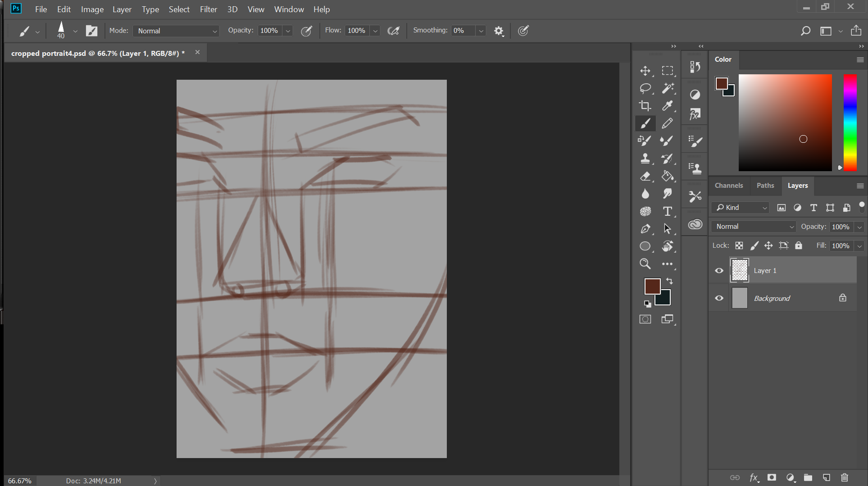
Task: Select the Smudge tool
Action: point(667,194)
